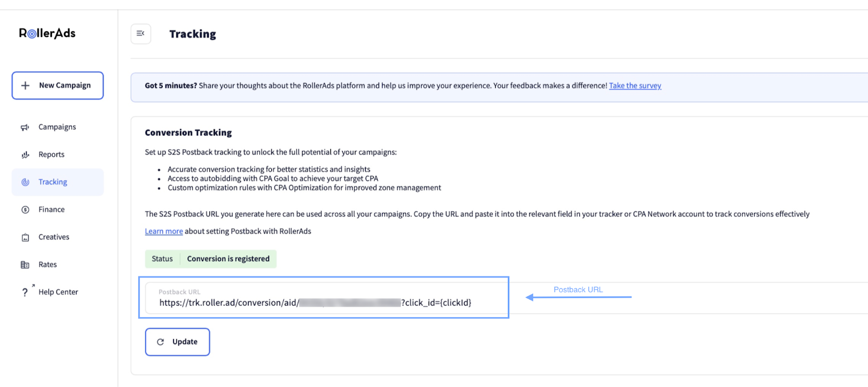Image resolution: width=868 pixels, height=387 pixels.
Task: Open the Rates page
Action: click(x=58, y=265)
